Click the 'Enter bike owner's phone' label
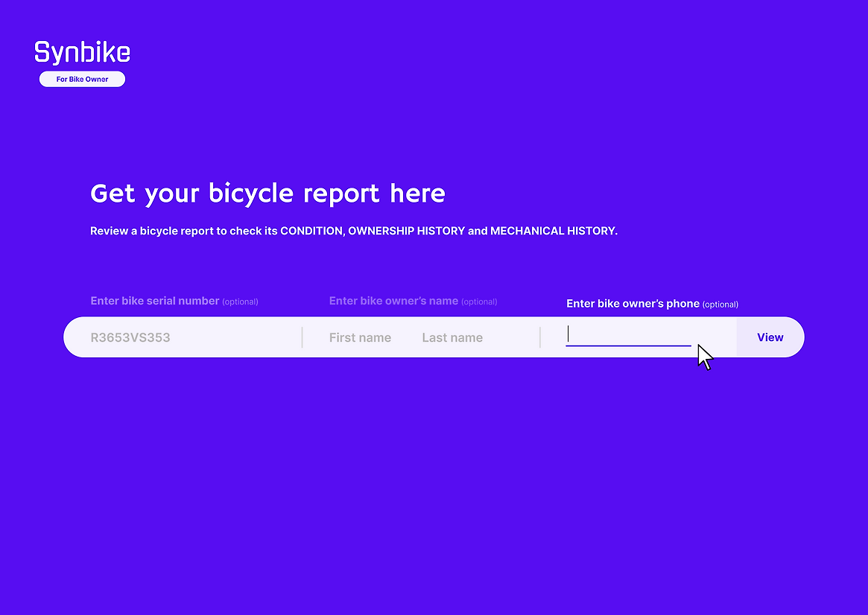Viewport: 868px width, 615px height. tap(633, 304)
